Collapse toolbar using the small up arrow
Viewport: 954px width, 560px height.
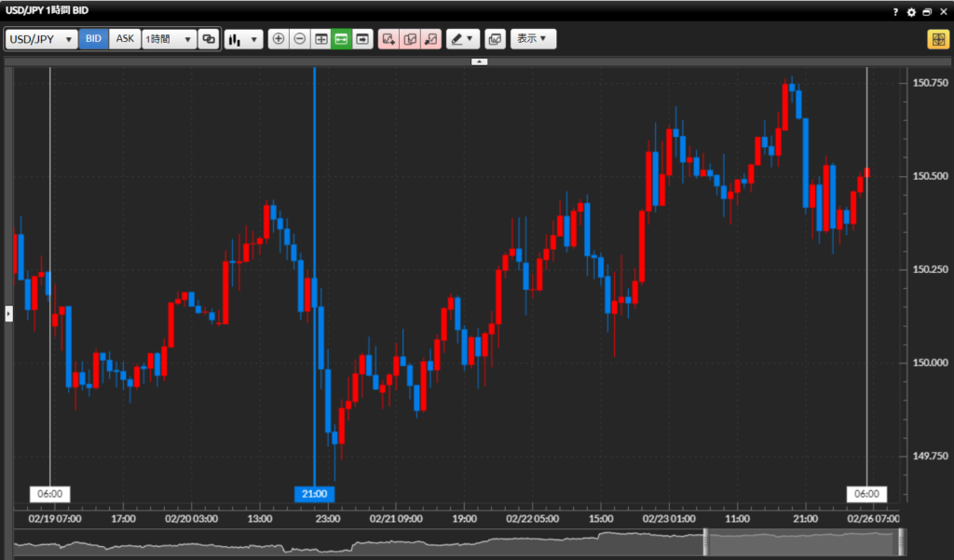pos(479,61)
